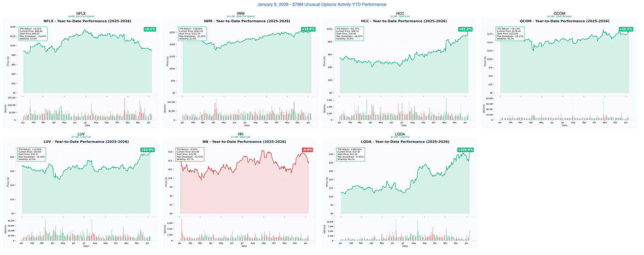Click the LUV Long Call subtitle
644x255 pixels.
81,137
